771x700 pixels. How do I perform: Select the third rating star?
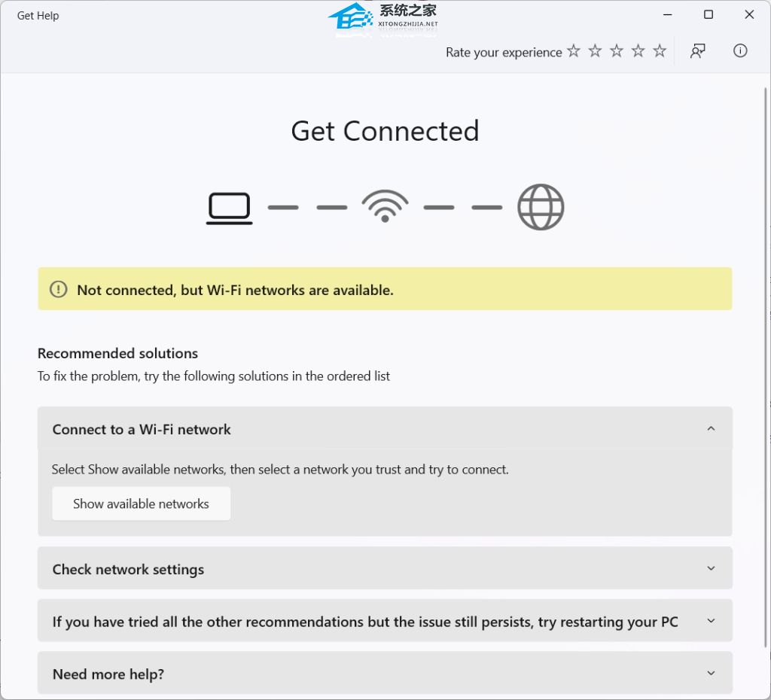tap(617, 51)
